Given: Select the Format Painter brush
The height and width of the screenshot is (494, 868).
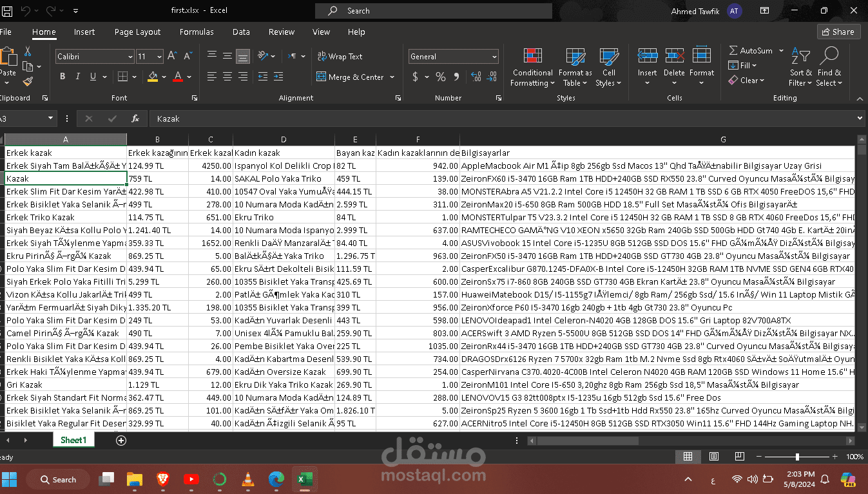Looking at the screenshot, I should pyautogui.click(x=28, y=81).
